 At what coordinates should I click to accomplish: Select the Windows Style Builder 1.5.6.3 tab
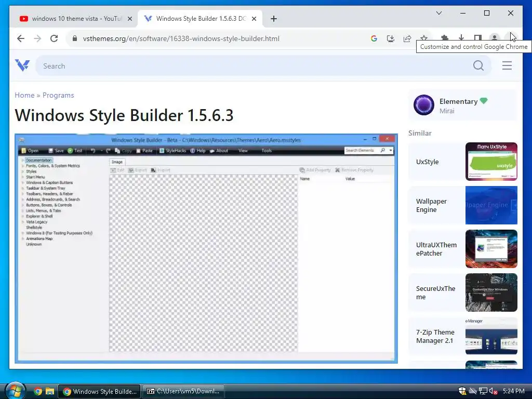200,19
